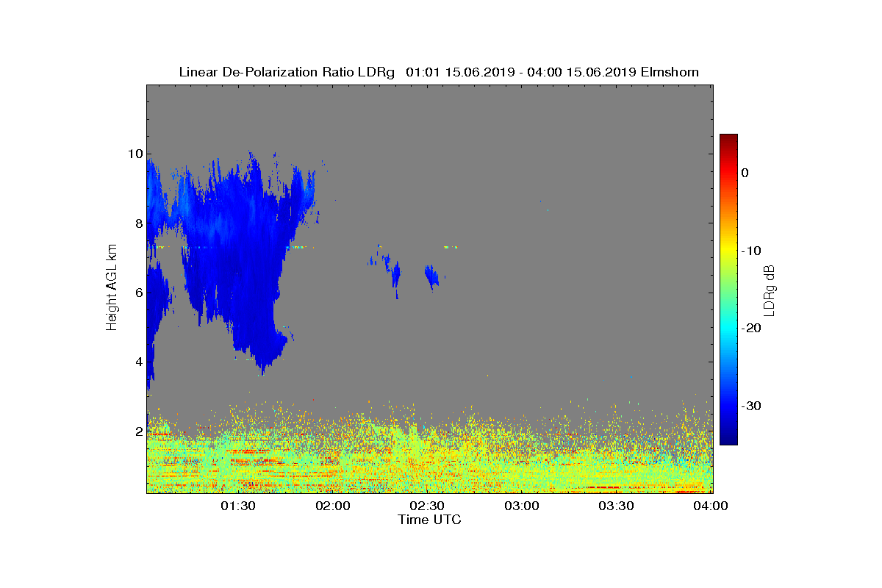Click the plot title mentioning Elmshorn
This screenshot has height=588, width=882.
pyautogui.click(x=439, y=72)
